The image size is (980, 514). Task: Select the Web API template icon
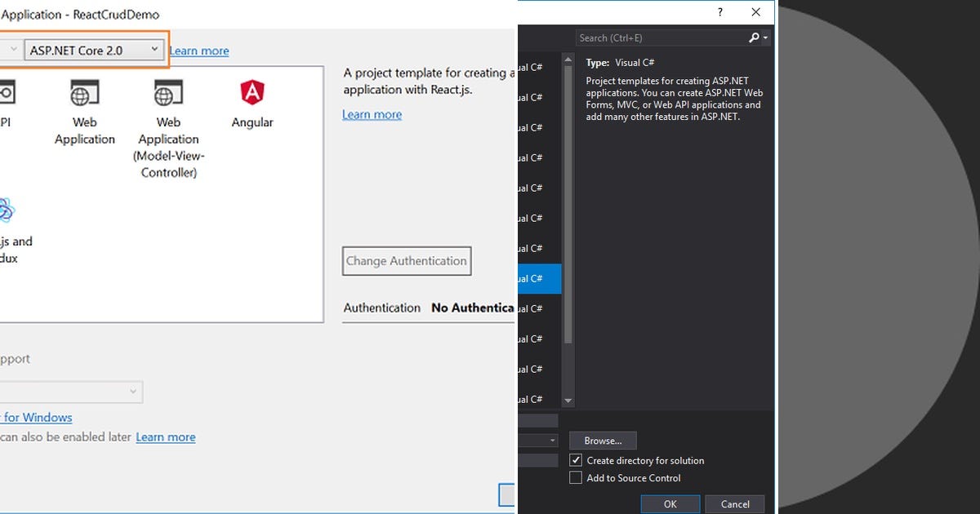(x=7, y=92)
